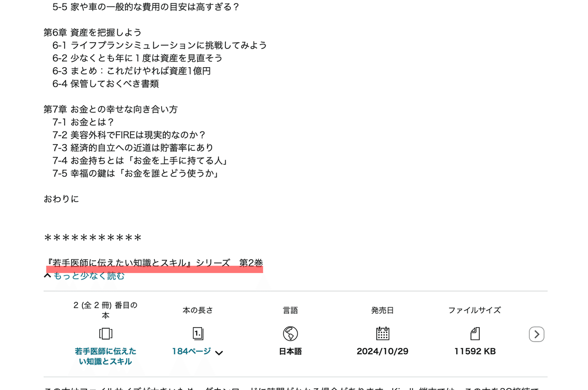Click the 2 (全 2 冊) 番目の本 label
The width and height of the screenshot is (588, 390).
[x=105, y=310]
